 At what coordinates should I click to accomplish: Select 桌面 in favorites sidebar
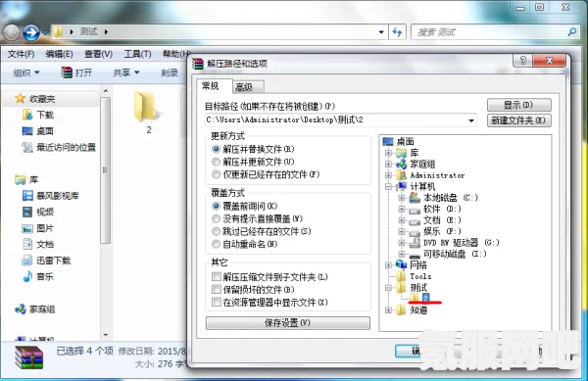point(45,131)
